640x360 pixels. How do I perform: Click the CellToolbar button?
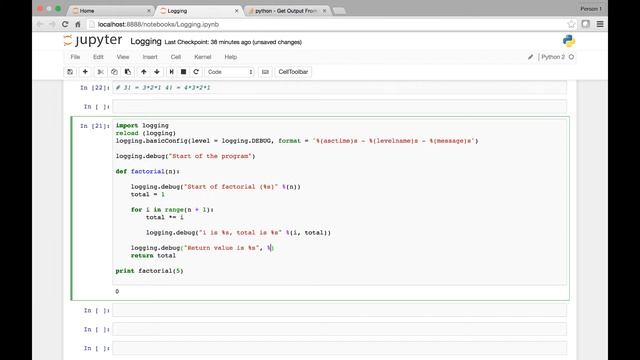[293, 72]
